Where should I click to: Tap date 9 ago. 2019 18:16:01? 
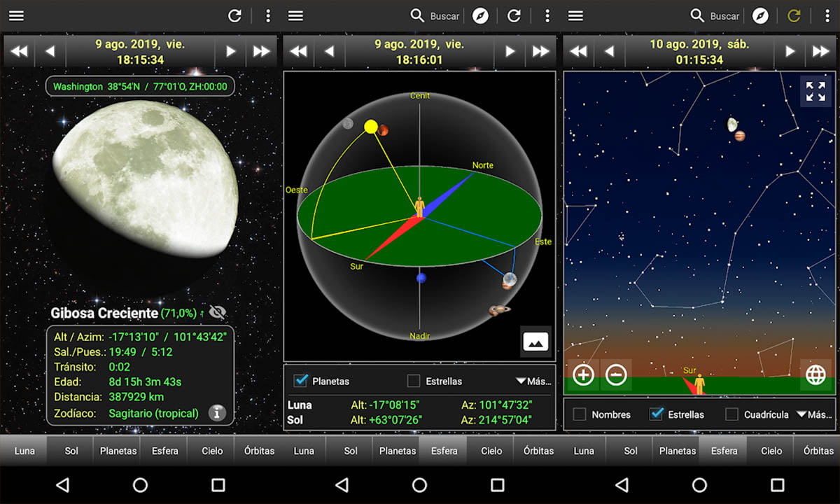[419, 51]
